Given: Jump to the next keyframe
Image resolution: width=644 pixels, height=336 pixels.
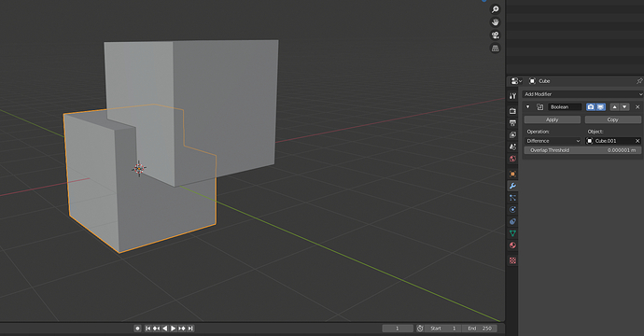Looking at the screenshot, I should tap(182, 329).
